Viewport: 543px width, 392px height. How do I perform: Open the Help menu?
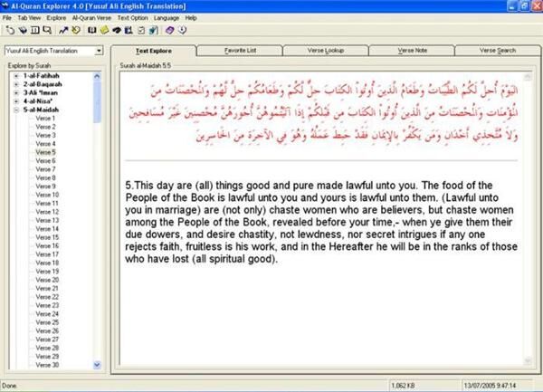(x=190, y=18)
